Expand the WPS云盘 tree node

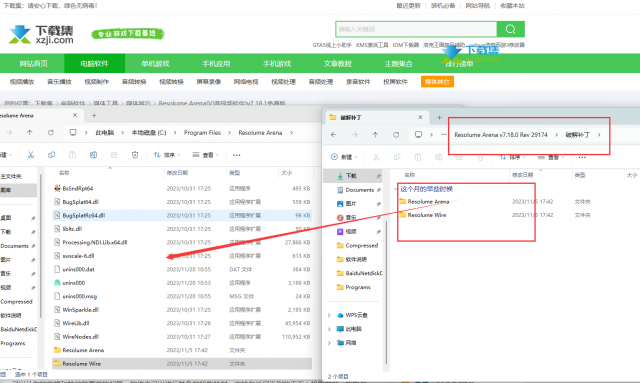coord(329,315)
